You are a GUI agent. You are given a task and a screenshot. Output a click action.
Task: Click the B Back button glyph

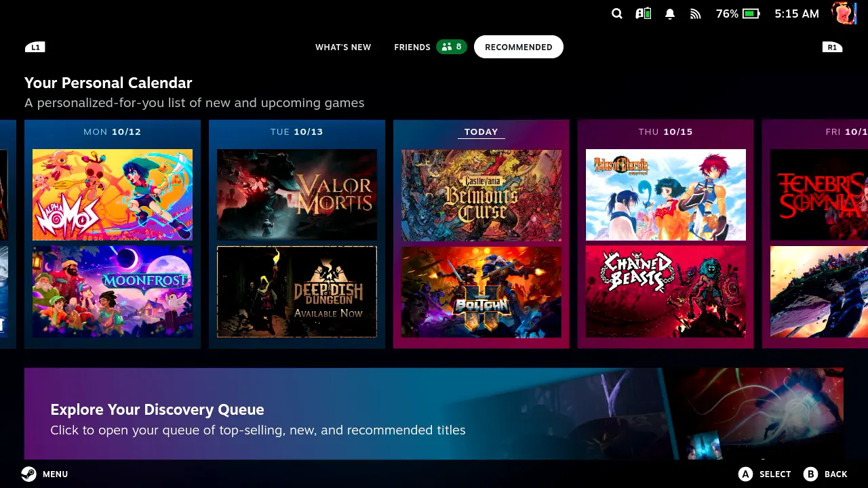[x=810, y=474]
